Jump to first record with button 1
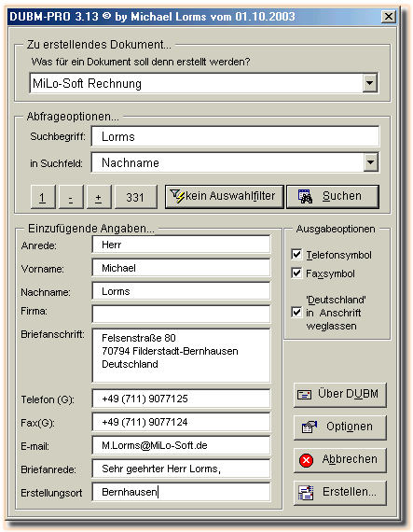This screenshot has height=532, width=413. pos(43,197)
